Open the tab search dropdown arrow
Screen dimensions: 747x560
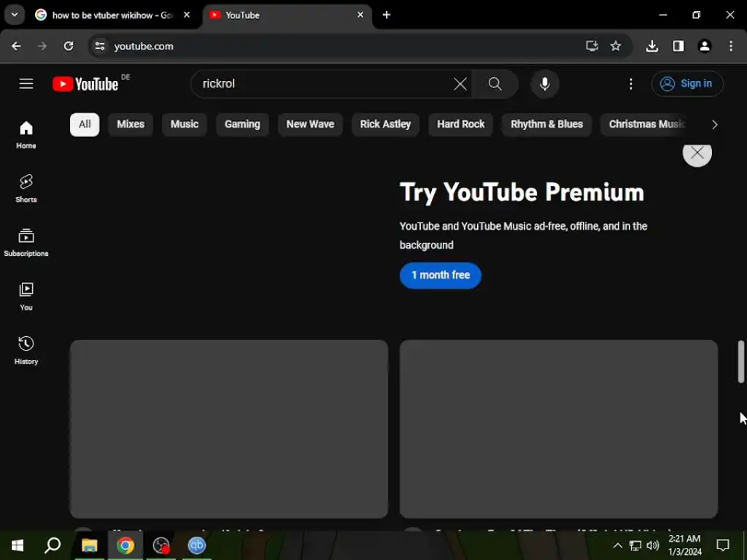click(x=15, y=15)
